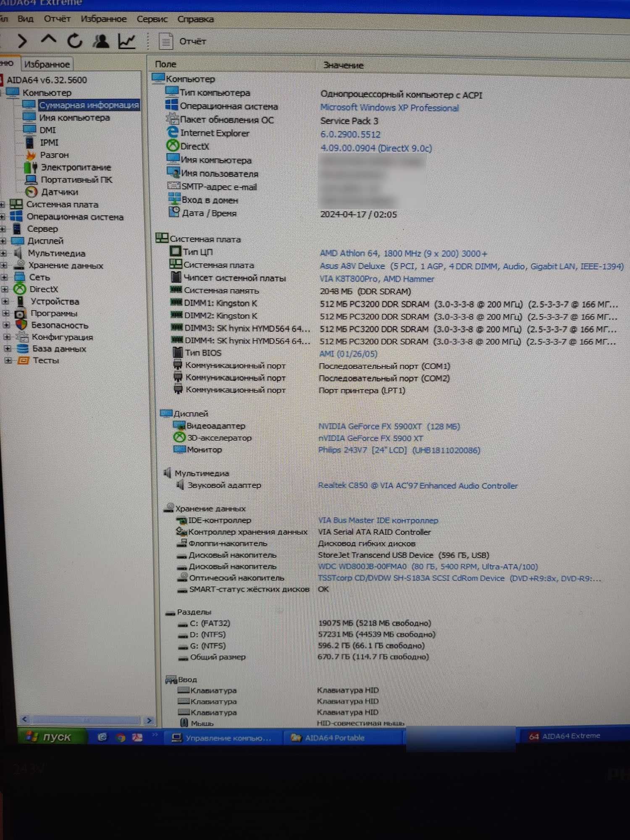The height and width of the screenshot is (840, 630).
Task: Launch Chrome from quick launch
Action: pyautogui.click(x=120, y=738)
